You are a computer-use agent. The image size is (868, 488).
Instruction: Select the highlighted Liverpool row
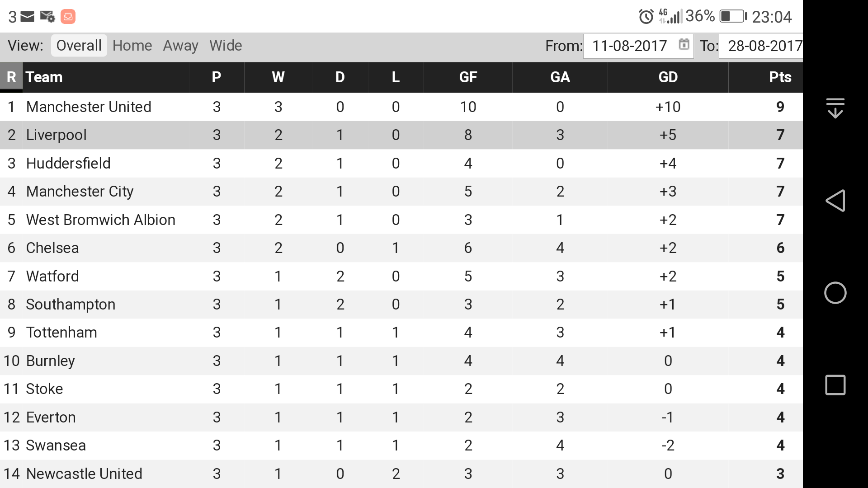coord(401,135)
